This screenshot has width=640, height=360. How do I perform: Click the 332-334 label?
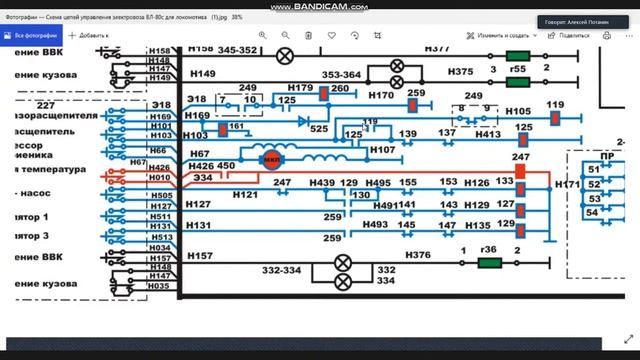(x=282, y=270)
